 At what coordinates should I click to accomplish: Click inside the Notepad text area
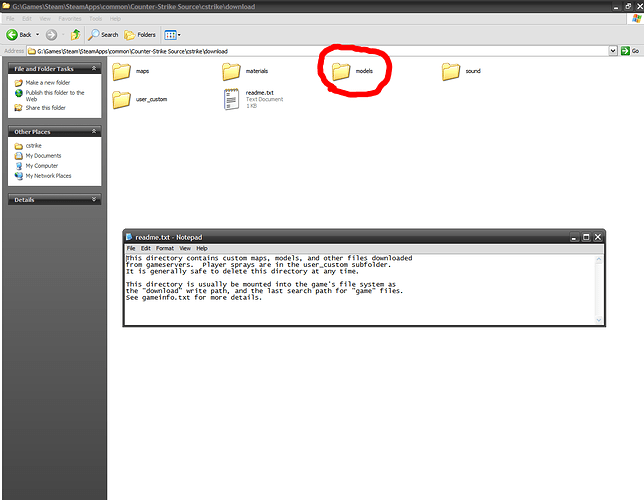tap(360, 290)
